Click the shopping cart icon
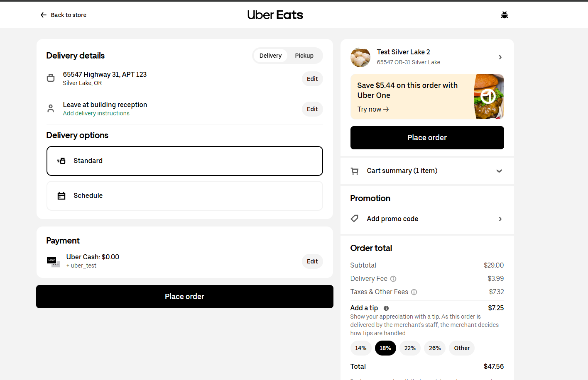This screenshot has height=380, width=588. pos(355,171)
